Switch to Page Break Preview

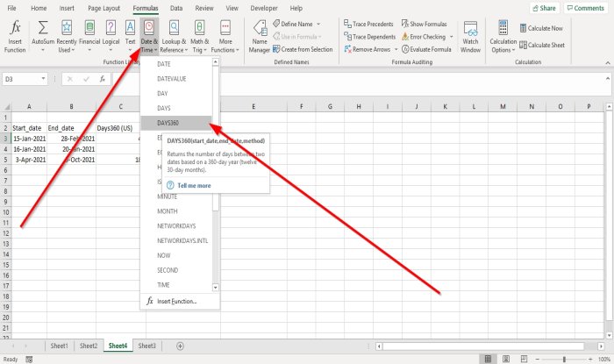pyautogui.click(x=524, y=359)
